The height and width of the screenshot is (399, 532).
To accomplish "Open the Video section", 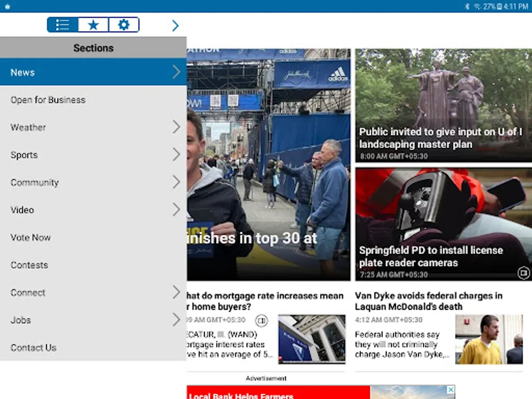I will [x=93, y=210].
